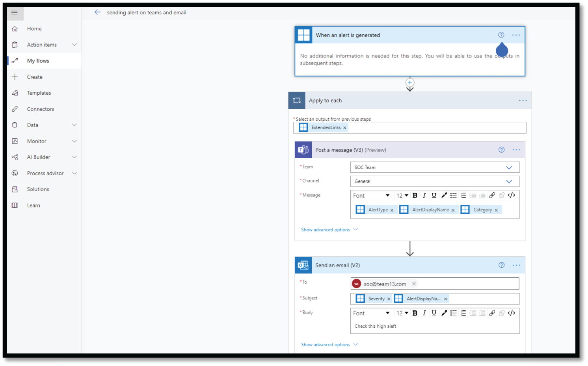Collapse the Apply to each header

(x=410, y=101)
